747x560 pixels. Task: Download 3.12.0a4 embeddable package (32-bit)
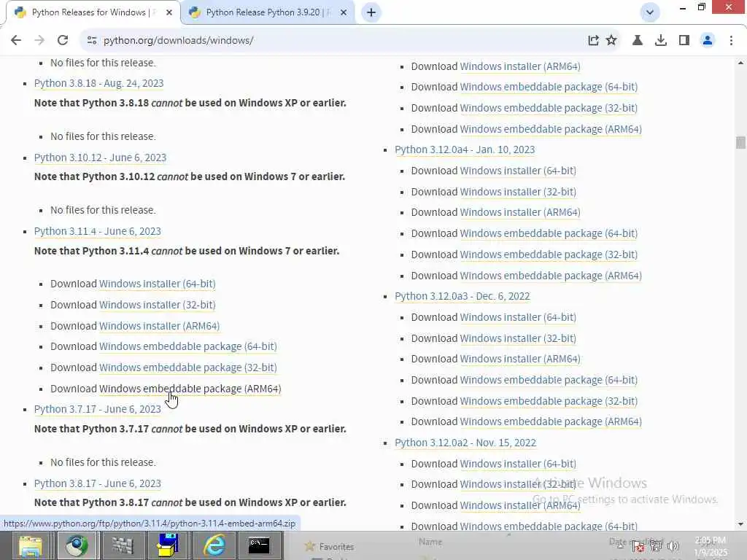tap(549, 254)
